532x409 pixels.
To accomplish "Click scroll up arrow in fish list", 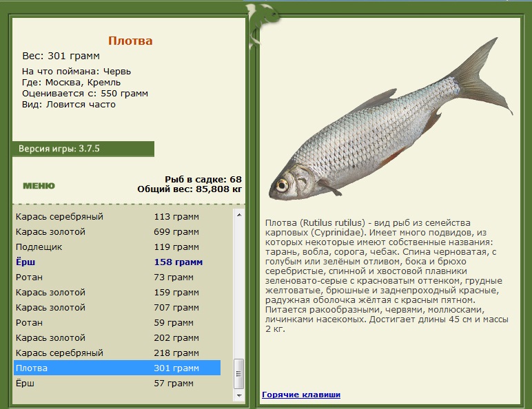I will coord(239,215).
